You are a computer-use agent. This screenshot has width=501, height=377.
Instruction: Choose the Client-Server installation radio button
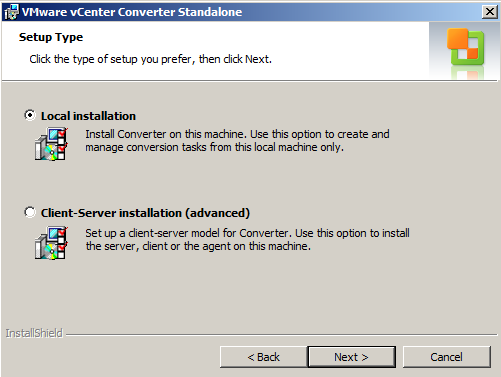[x=30, y=212]
